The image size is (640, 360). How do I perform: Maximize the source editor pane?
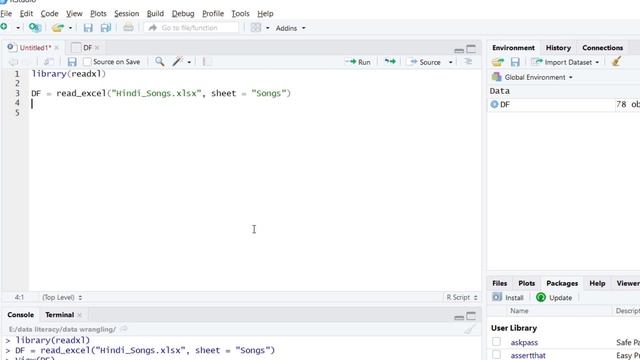(x=471, y=49)
